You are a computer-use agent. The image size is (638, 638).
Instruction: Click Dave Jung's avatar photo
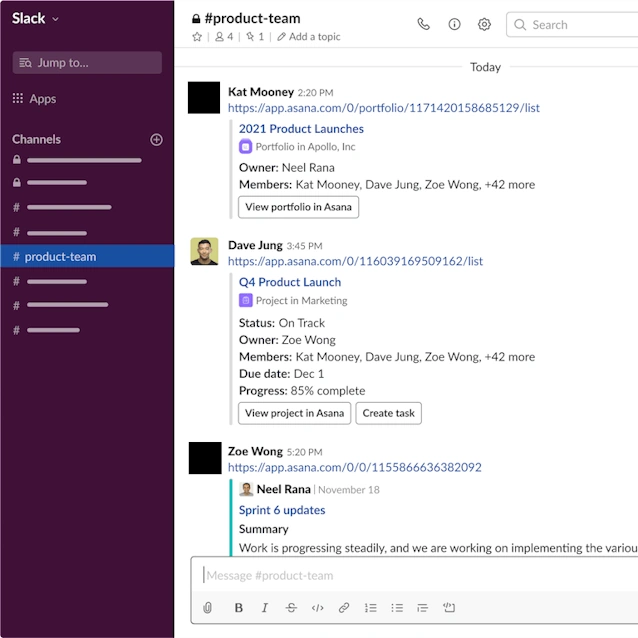204,252
